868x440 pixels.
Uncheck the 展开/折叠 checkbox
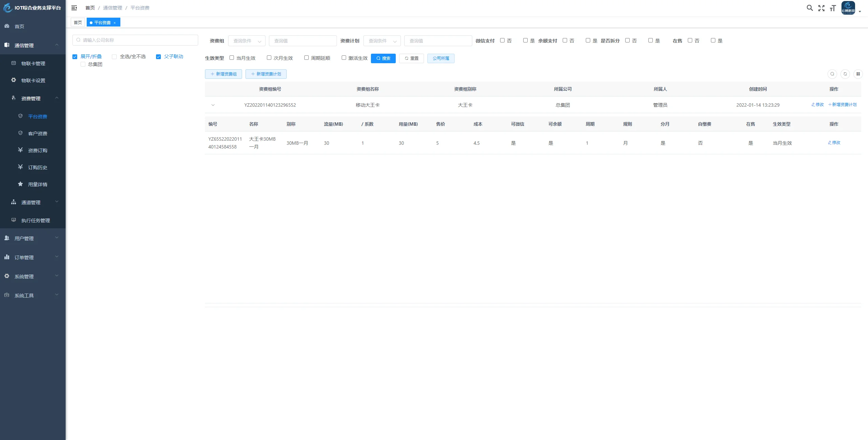75,57
